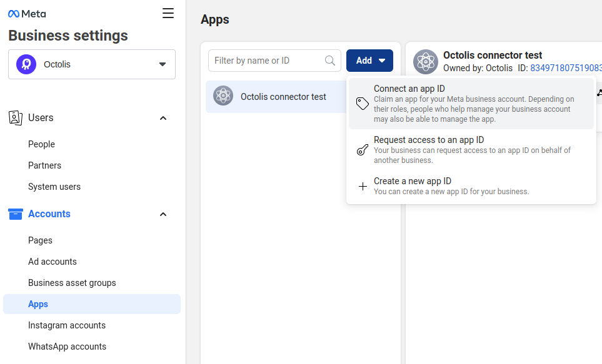This screenshot has width=602, height=364.
Task: Open System users page
Action: [54, 187]
